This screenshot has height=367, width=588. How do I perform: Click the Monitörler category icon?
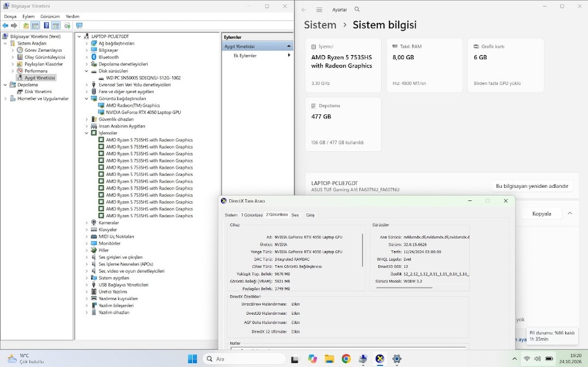coord(94,243)
